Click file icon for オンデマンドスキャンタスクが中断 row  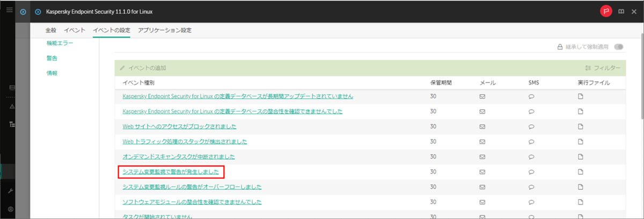(x=580, y=157)
